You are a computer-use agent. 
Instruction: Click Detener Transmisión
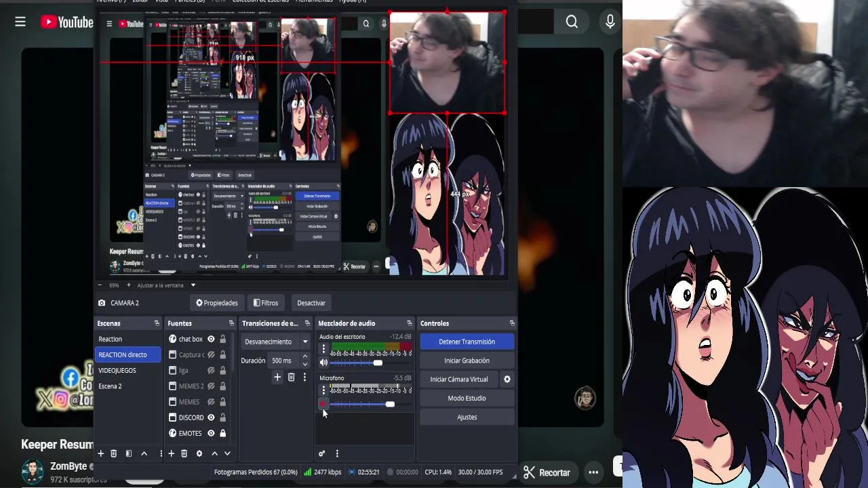pyautogui.click(x=467, y=342)
